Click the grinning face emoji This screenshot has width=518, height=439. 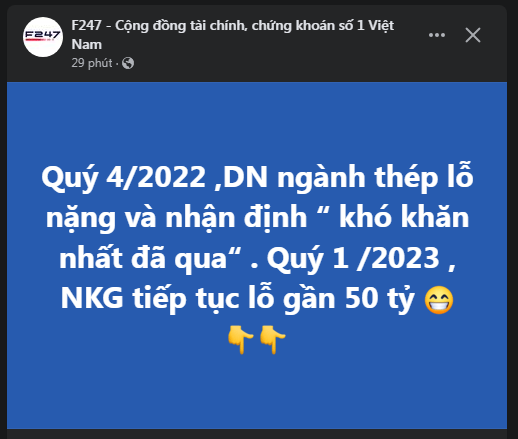tap(439, 300)
